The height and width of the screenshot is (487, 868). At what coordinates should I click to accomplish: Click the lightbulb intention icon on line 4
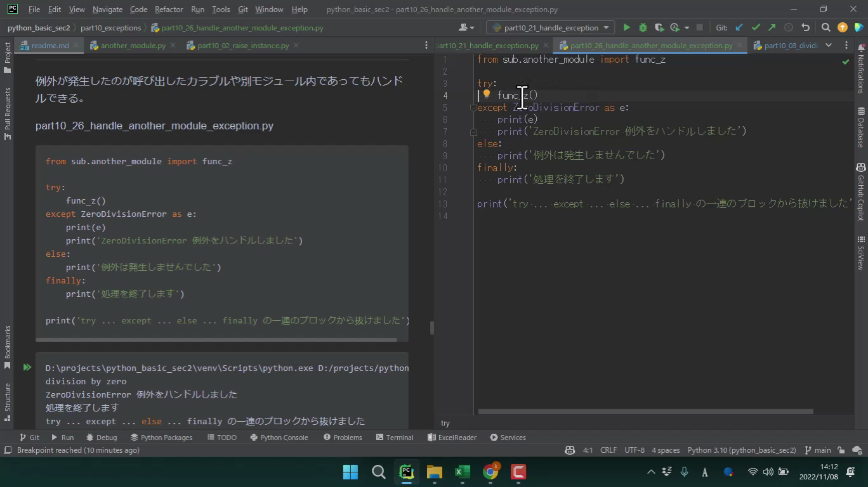(487, 94)
